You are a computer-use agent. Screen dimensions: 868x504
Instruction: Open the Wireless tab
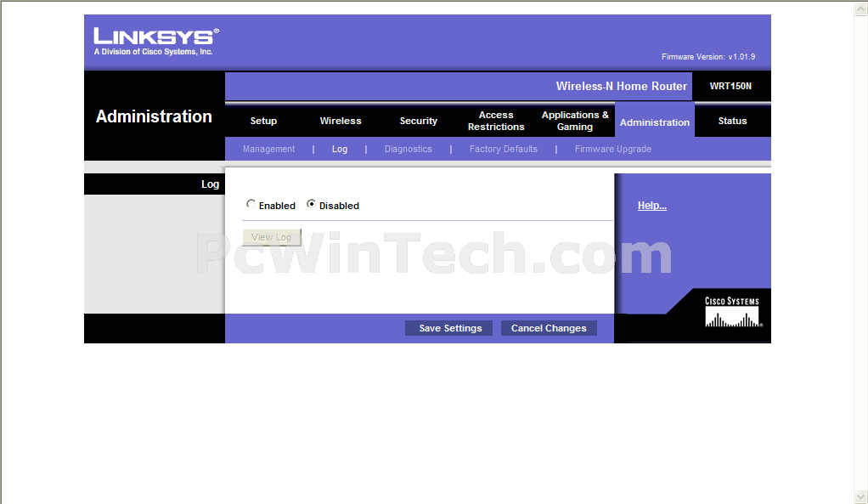[341, 121]
